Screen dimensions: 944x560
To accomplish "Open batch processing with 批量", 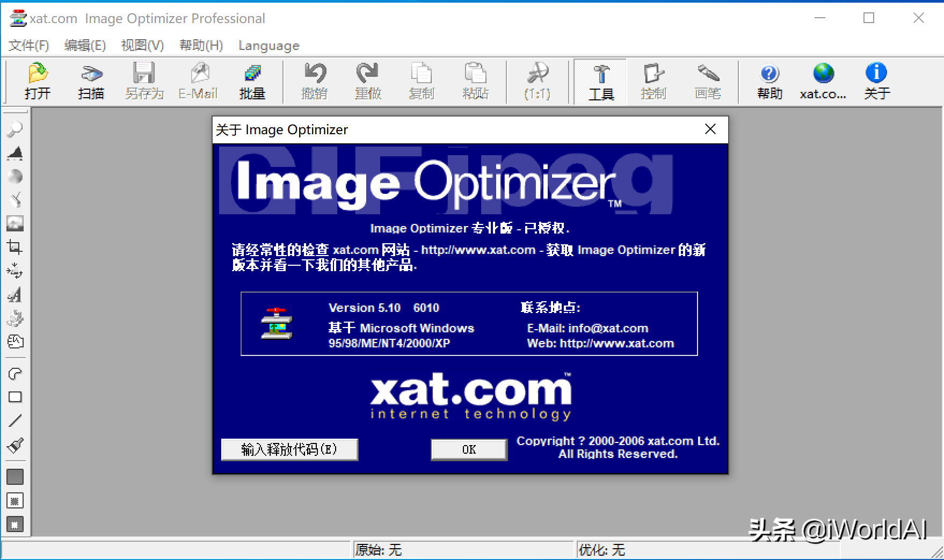I will tap(252, 82).
